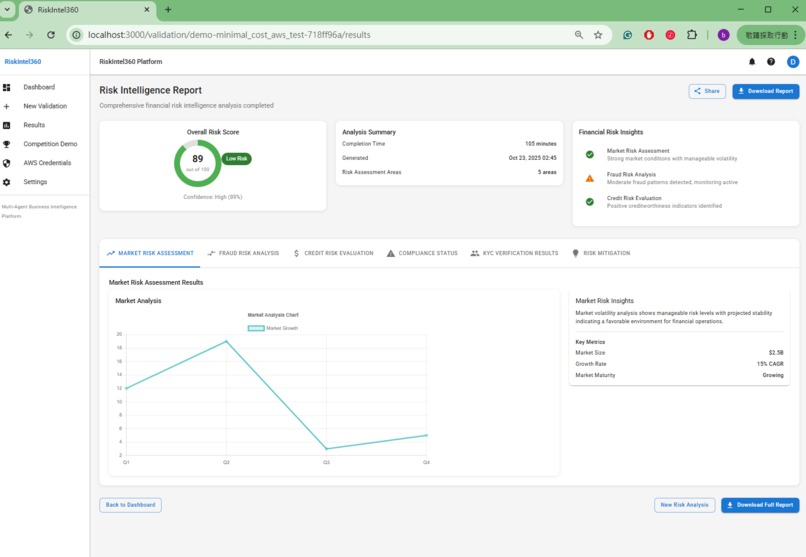Bookmark this page with the star
The width and height of the screenshot is (806, 557).
tap(598, 35)
